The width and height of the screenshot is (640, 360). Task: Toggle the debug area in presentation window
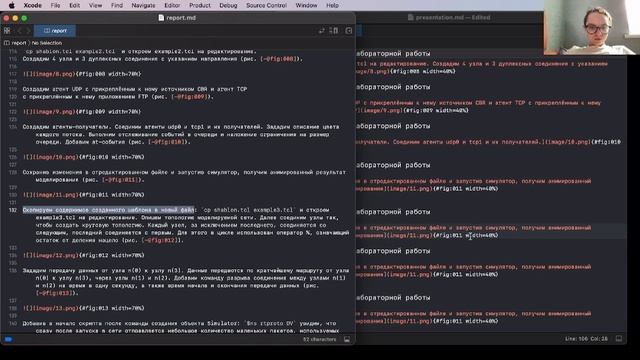[x=619, y=339]
